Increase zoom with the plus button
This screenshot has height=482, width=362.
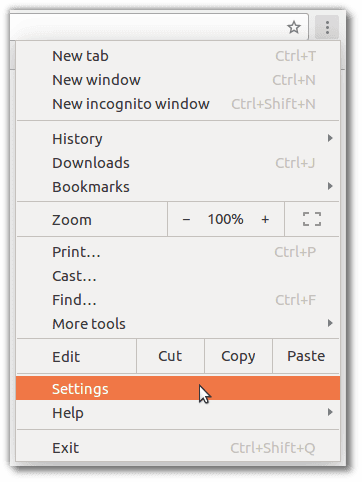pyautogui.click(x=265, y=219)
